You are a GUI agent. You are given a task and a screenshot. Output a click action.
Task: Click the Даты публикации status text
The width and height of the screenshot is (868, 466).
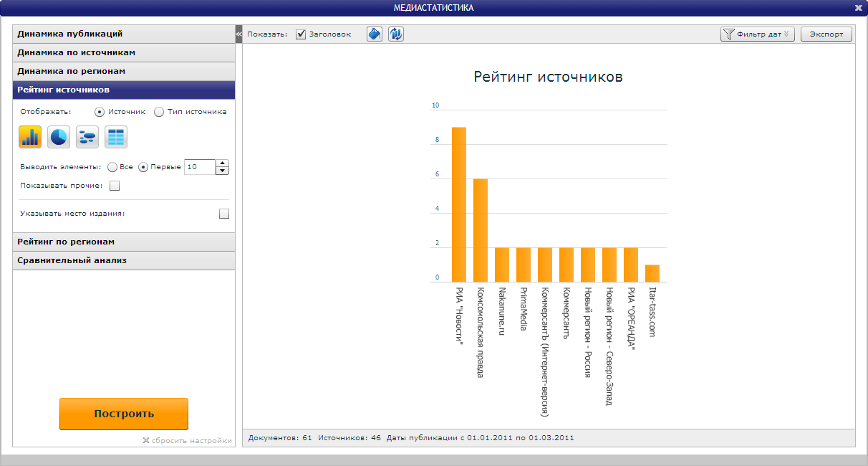tap(481, 437)
